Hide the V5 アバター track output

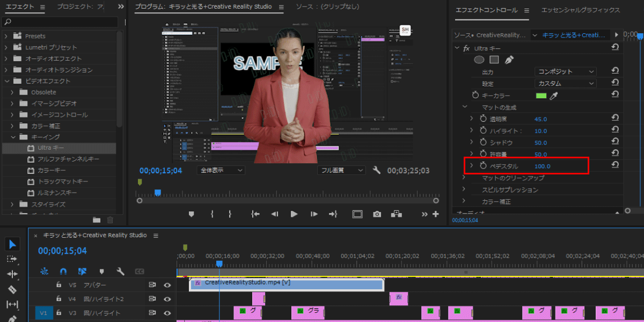(167, 285)
